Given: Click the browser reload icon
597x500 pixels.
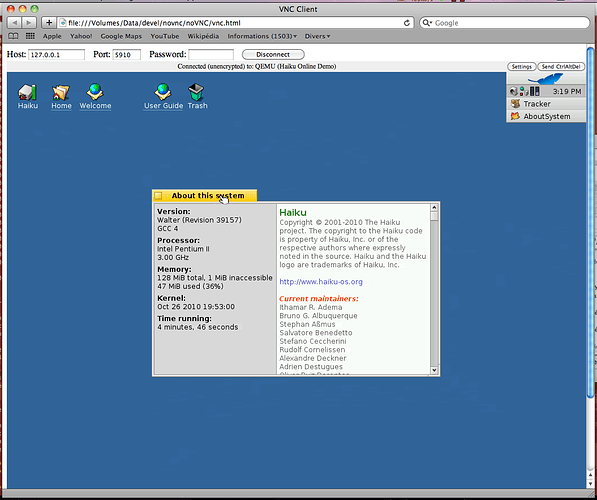Looking at the screenshot, I should [407, 23].
